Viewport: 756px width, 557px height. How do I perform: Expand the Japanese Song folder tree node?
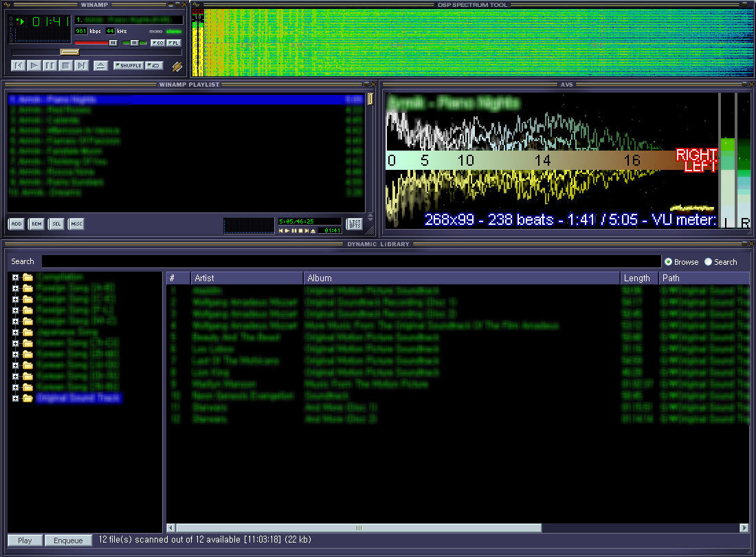pyautogui.click(x=15, y=332)
